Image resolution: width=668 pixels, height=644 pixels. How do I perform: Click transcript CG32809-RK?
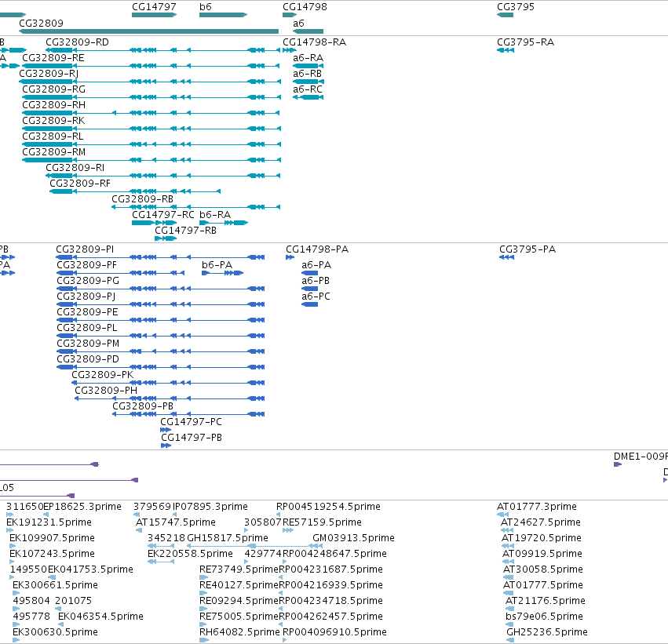click(x=53, y=121)
